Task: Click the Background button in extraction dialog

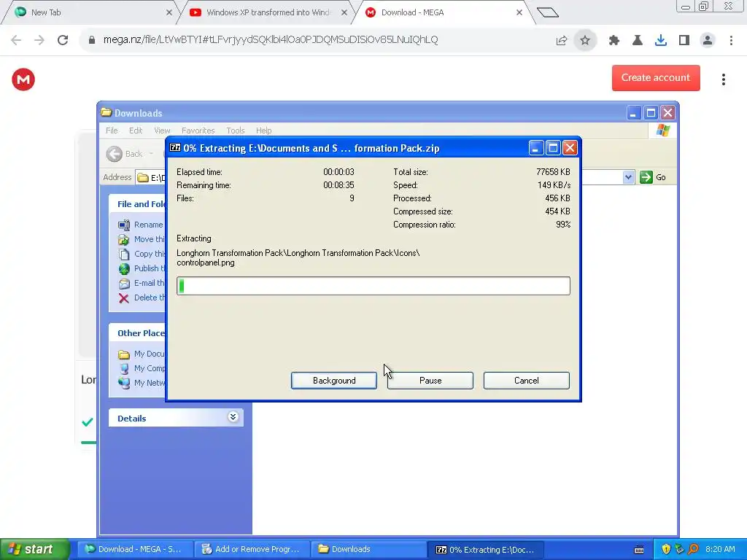Action: (x=334, y=381)
